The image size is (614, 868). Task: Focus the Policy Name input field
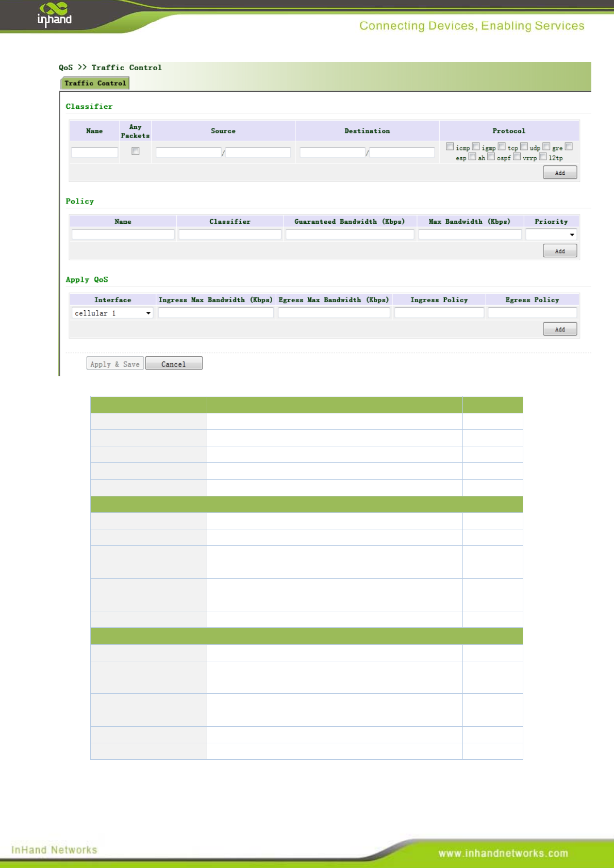point(123,235)
